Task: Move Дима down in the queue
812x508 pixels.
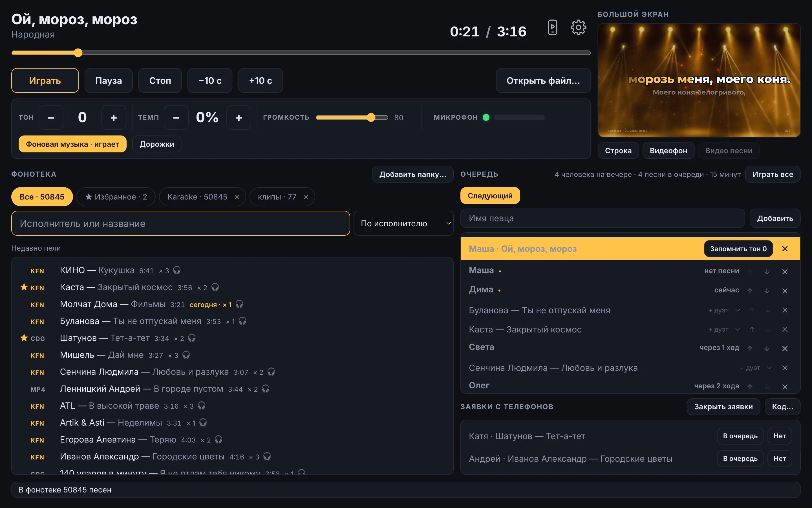Action: point(767,291)
